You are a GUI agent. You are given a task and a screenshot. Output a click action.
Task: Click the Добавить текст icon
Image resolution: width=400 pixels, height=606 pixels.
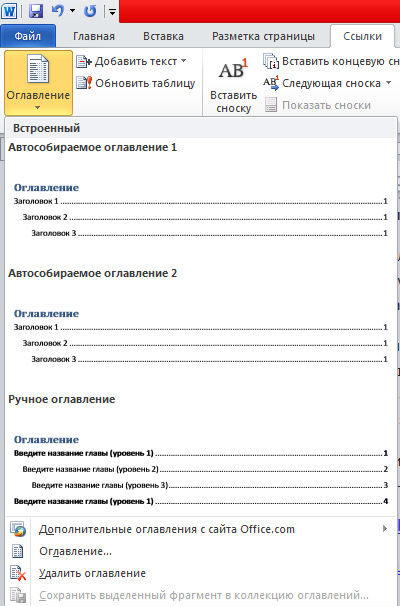83,61
